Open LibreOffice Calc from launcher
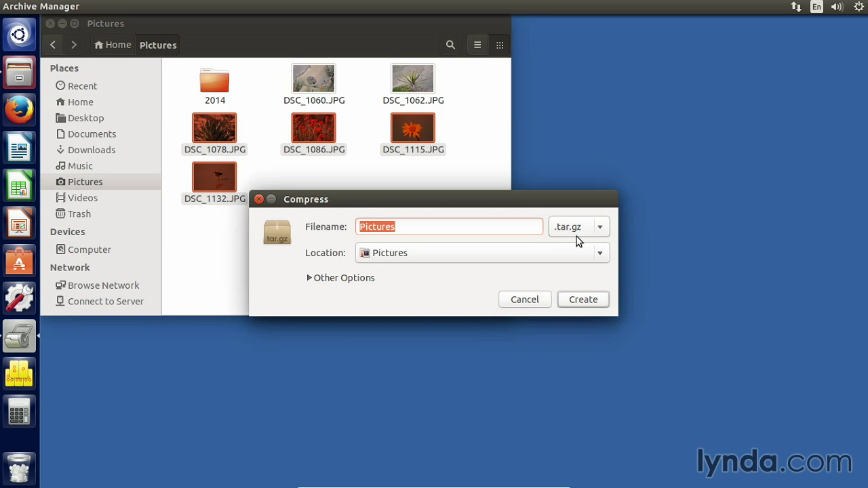The width and height of the screenshot is (868, 488). pos(19,184)
